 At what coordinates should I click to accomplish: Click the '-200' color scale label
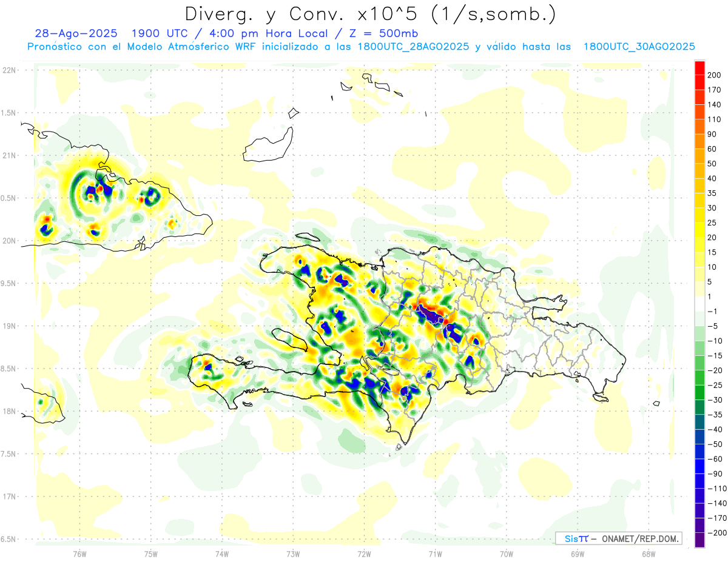point(716,533)
